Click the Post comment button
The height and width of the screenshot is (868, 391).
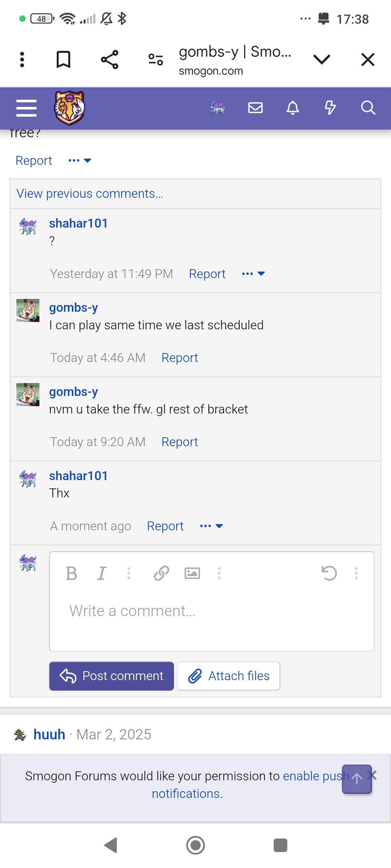pos(112,676)
